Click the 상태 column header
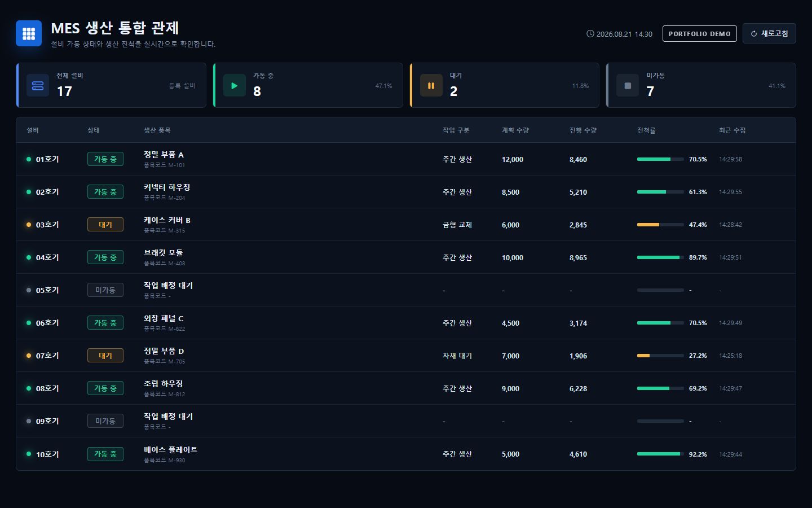The height and width of the screenshot is (508, 812). click(x=94, y=130)
